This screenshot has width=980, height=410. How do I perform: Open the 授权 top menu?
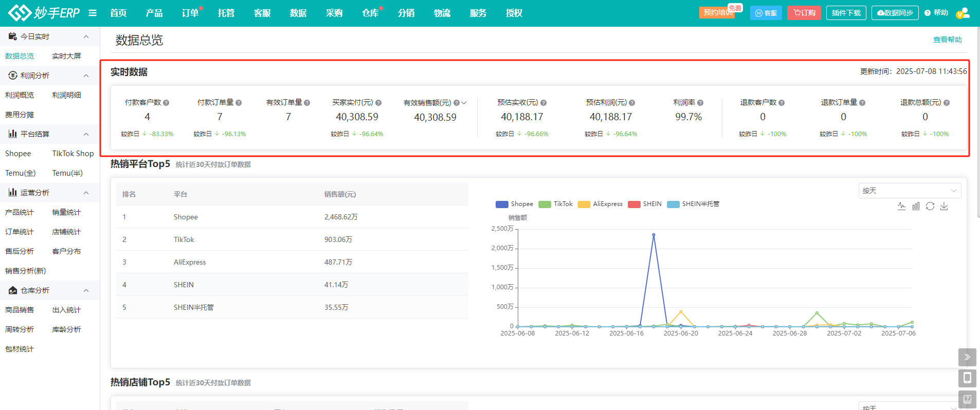tap(514, 13)
